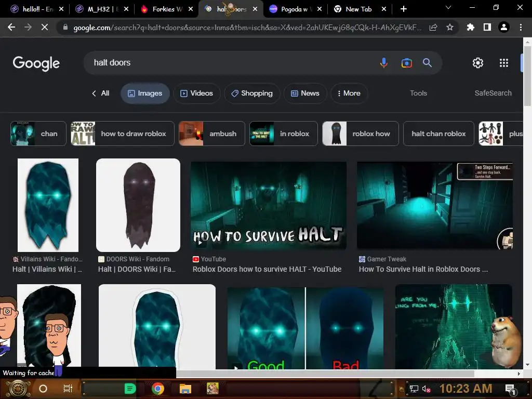Screen dimensions: 532x399
Task: Click the network tray icon
Action: click(414, 389)
